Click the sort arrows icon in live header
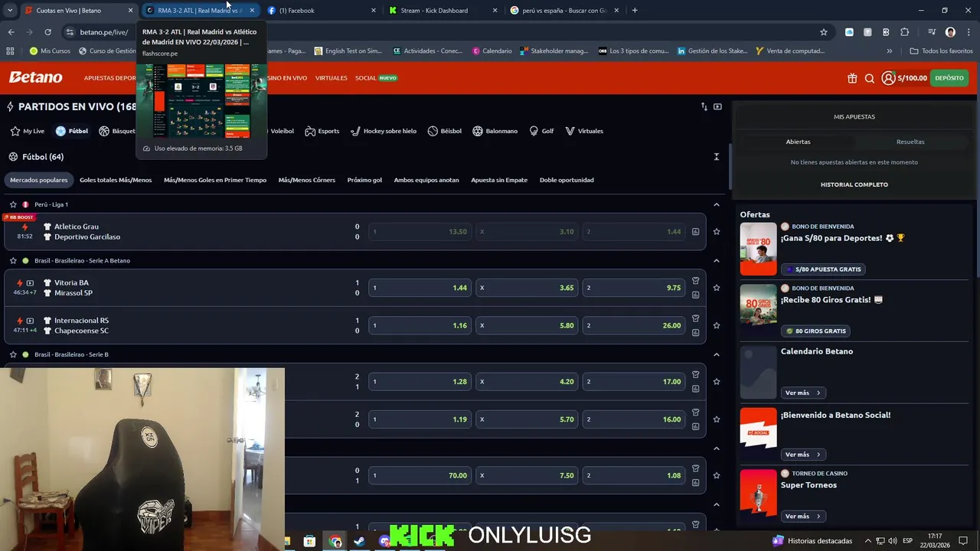The width and height of the screenshot is (980, 551). click(x=704, y=106)
